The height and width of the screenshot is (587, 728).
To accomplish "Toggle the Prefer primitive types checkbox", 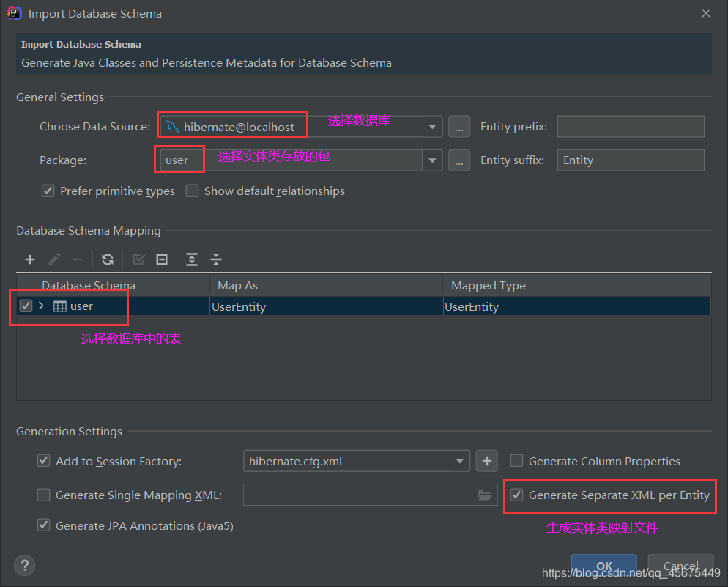I will [48, 191].
